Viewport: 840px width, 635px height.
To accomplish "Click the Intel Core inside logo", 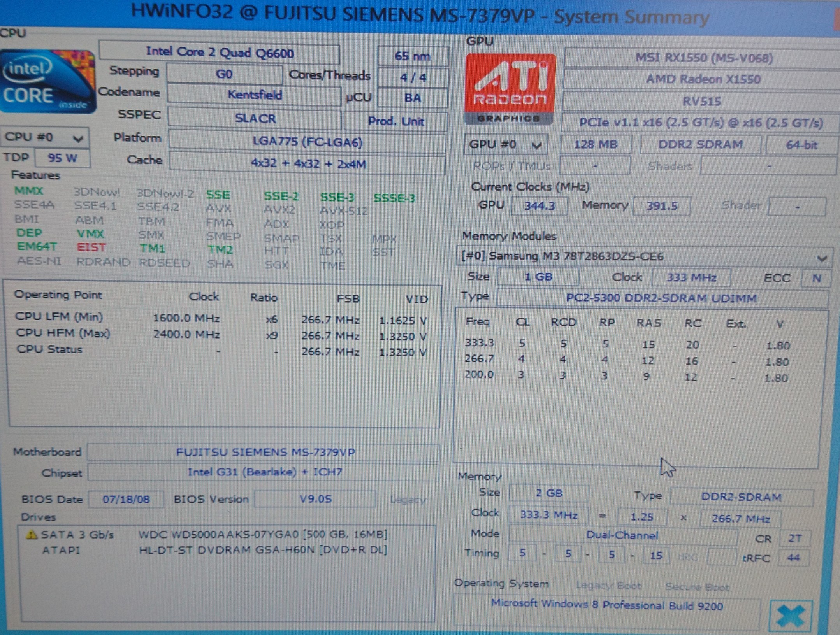I will tap(47, 82).
